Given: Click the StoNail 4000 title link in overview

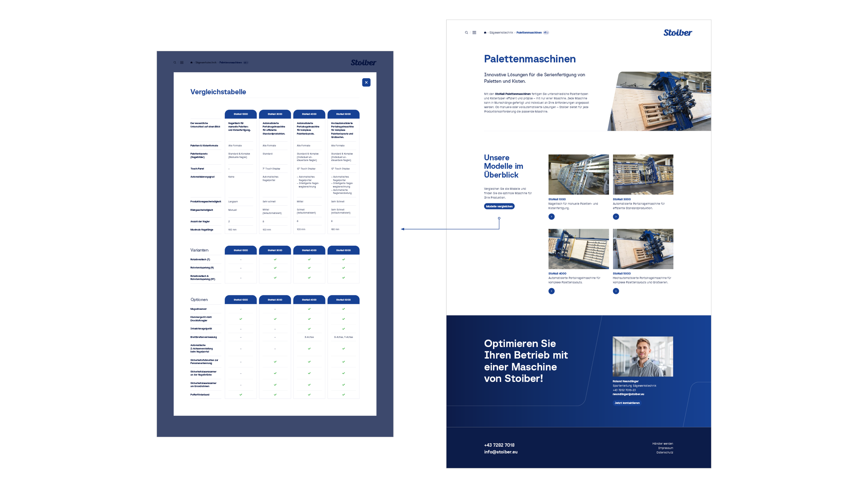Looking at the screenshot, I should point(557,274).
